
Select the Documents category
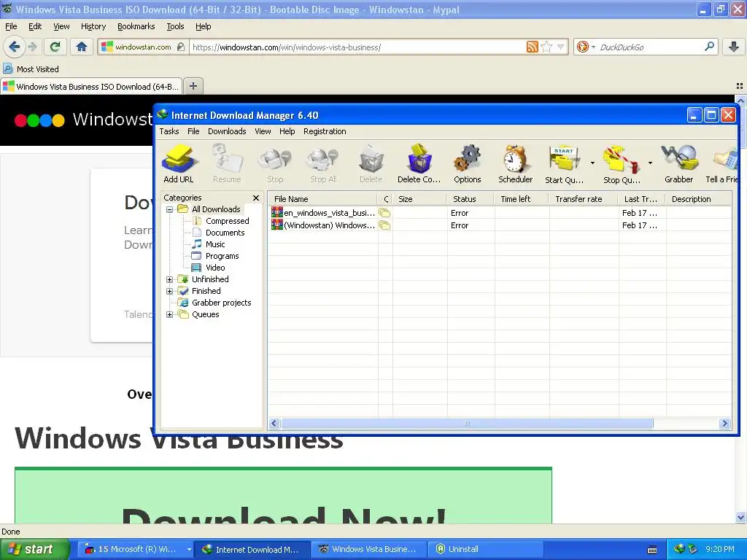coord(225,233)
